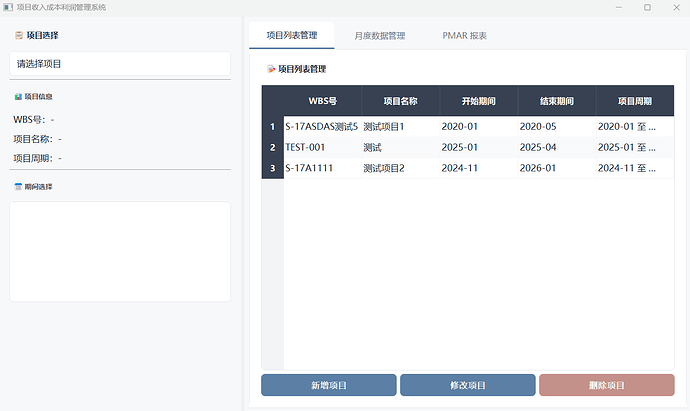Select cell S-17ASDAS测试5
This screenshot has width=690, height=411.
(x=323, y=127)
